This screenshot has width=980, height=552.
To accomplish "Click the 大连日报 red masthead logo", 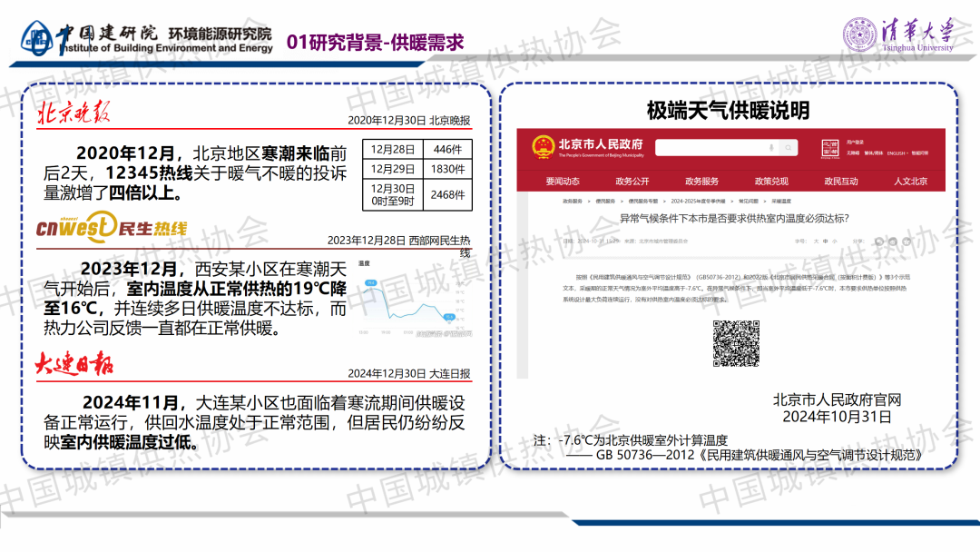I will (74, 365).
